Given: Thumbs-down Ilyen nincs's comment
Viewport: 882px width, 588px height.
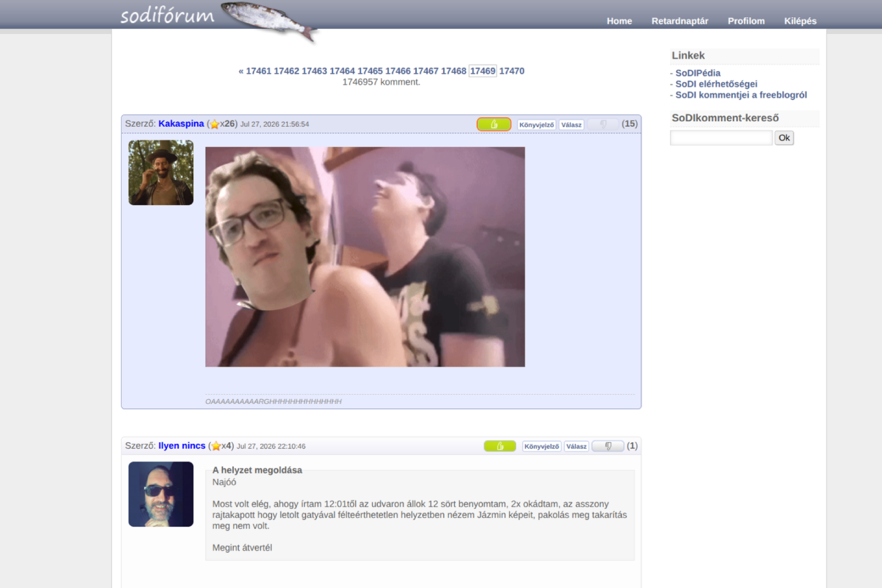Looking at the screenshot, I should 608,446.
